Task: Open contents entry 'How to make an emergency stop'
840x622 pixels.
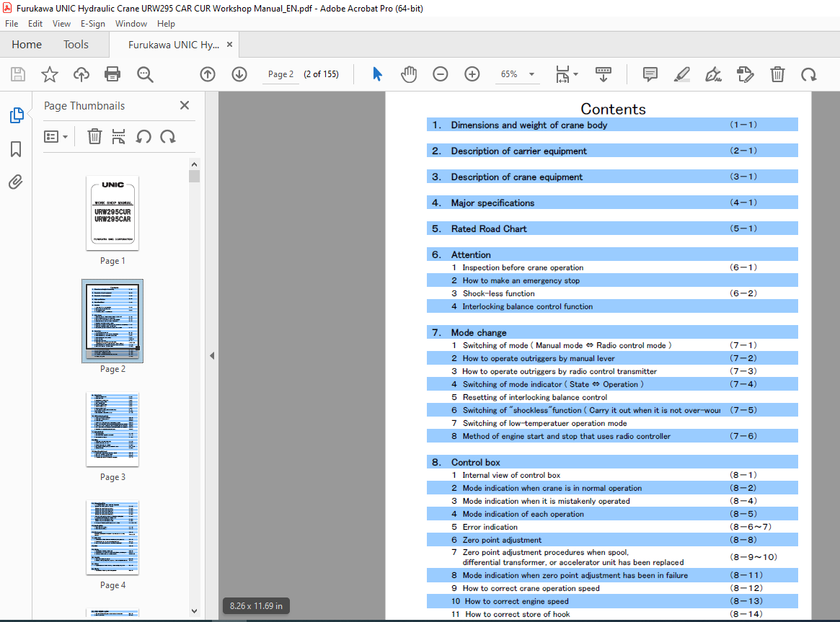Action: (612, 280)
